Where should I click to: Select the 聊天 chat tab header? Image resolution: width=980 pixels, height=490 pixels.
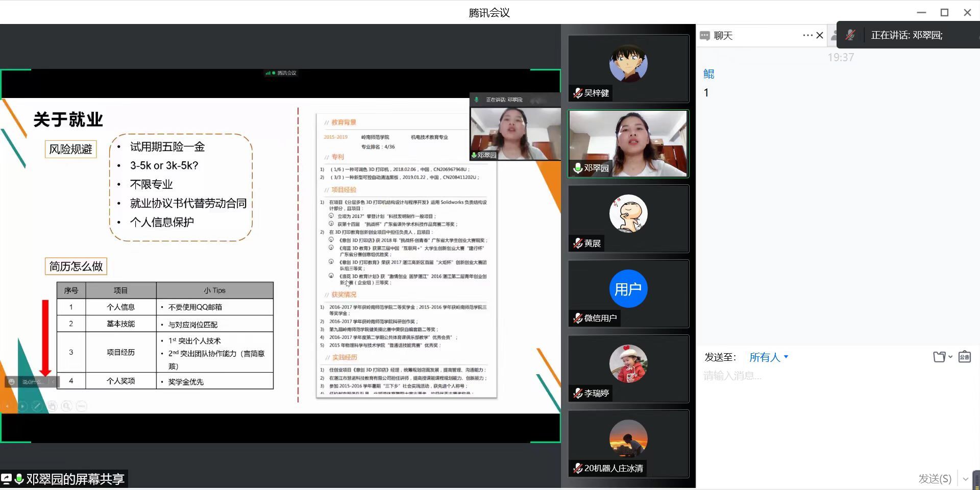pyautogui.click(x=723, y=36)
